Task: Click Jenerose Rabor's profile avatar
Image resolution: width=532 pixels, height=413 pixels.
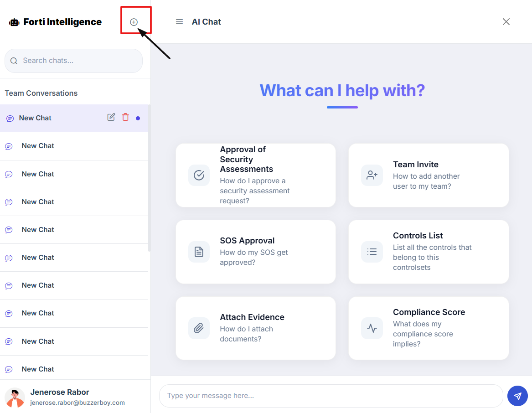Action: pos(15,397)
